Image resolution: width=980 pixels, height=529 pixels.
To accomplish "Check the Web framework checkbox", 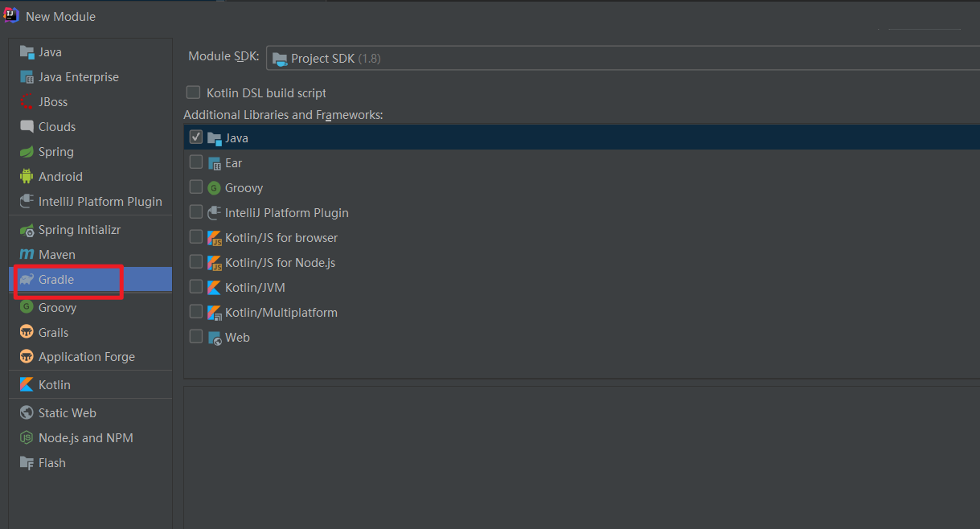I will [x=196, y=337].
